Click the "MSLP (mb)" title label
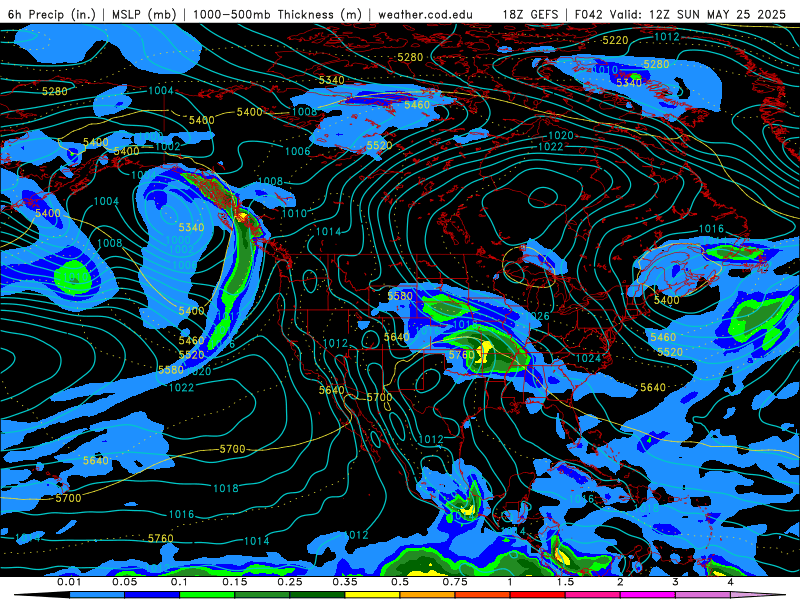The width and height of the screenshot is (800, 600). tap(144, 14)
